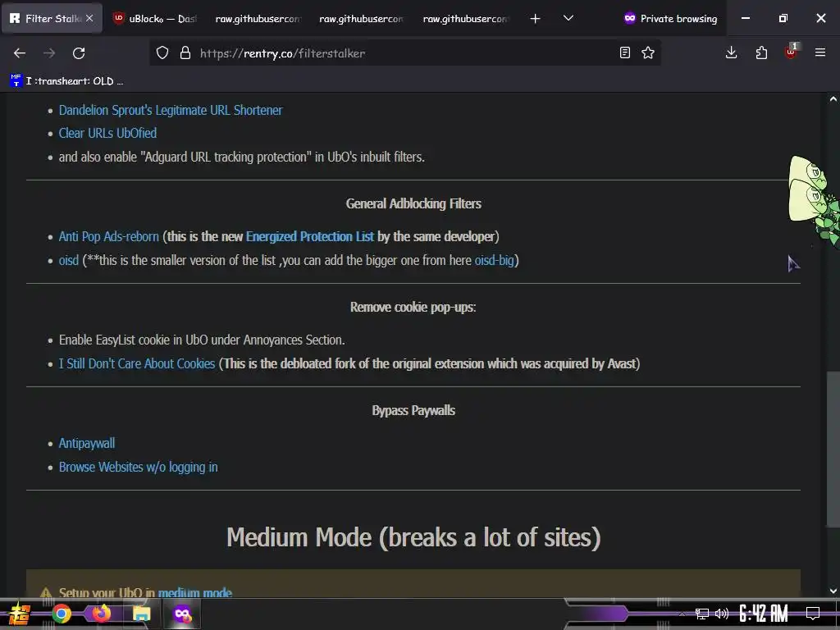Switch to the second raw.githubusercontent tab
This screenshot has width=840, height=630.
pyautogui.click(x=362, y=19)
